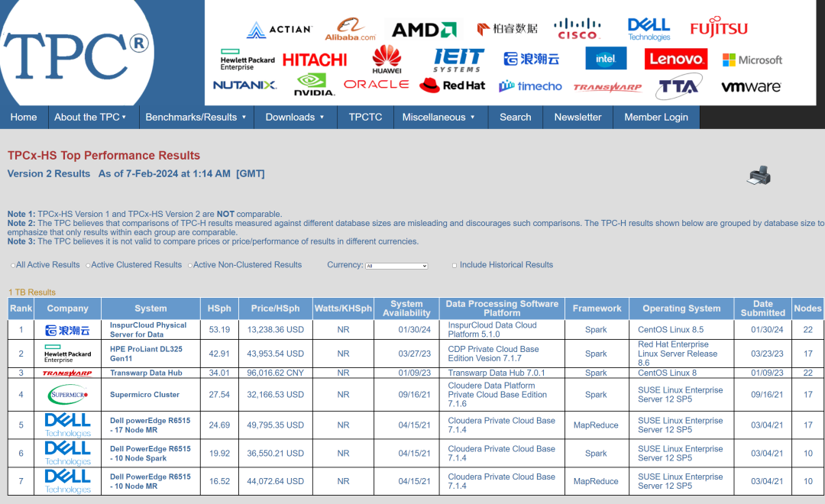The image size is (825, 504).
Task: Click the Lenovo logo
Action: [x=675, y=59]
